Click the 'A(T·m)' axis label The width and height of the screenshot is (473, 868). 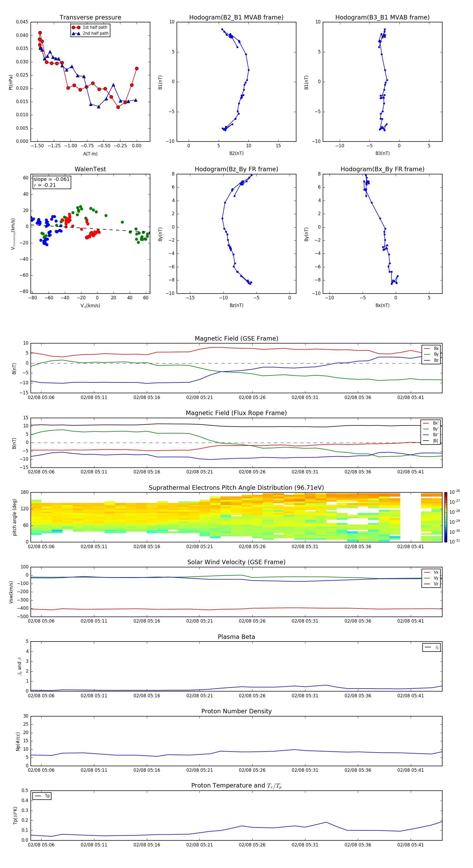[90, 154]
